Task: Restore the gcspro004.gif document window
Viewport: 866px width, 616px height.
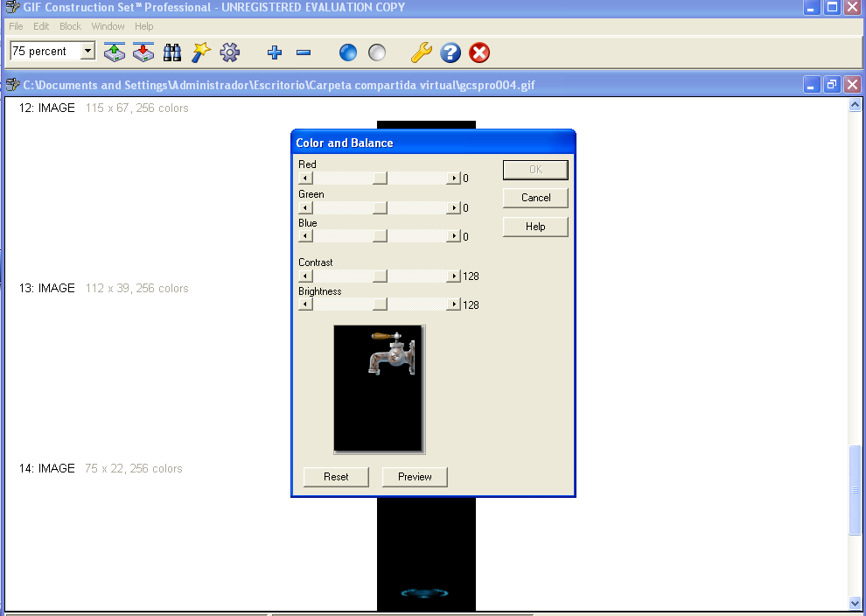Action: click(831, 85)
